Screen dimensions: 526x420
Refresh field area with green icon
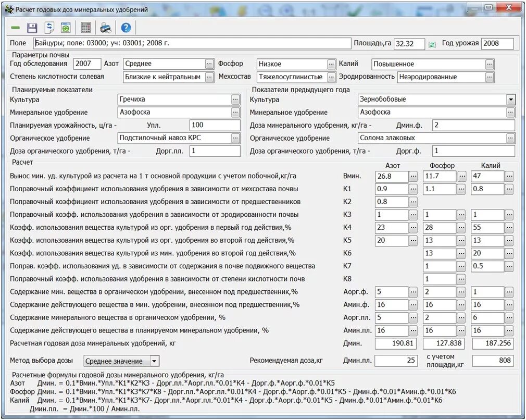click(x=432, y=44)
